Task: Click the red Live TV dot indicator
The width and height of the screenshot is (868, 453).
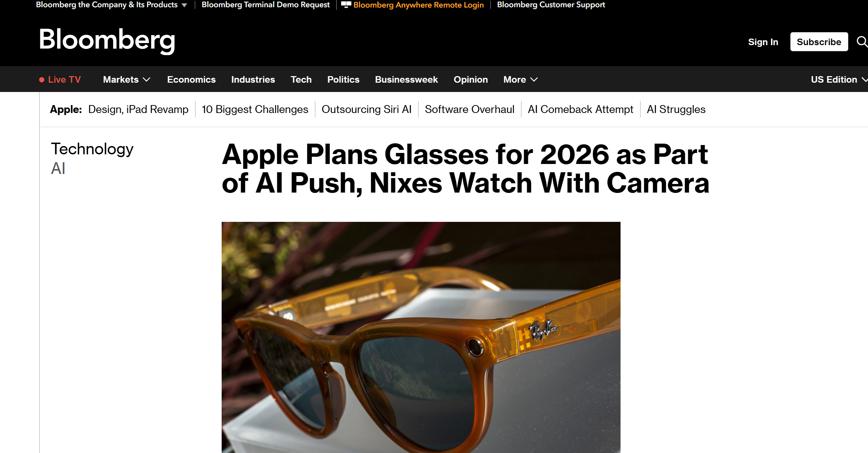Action: tap(42, 80)
